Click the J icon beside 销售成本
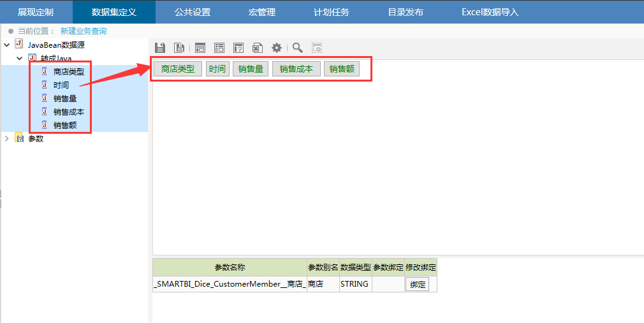 coord(45,111)
